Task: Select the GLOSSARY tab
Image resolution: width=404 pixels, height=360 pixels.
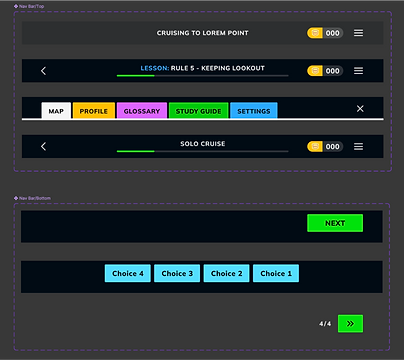Action: 142,111
